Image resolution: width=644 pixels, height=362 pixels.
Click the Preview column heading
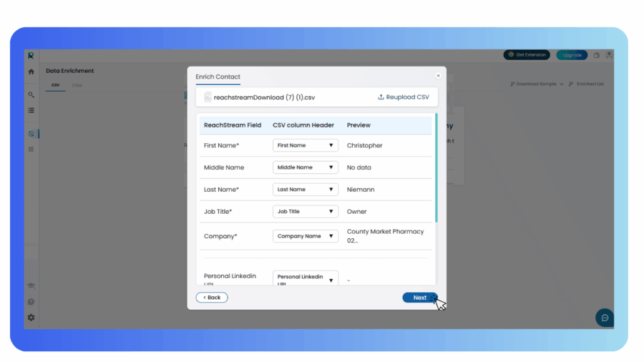(x=358, y=125)
